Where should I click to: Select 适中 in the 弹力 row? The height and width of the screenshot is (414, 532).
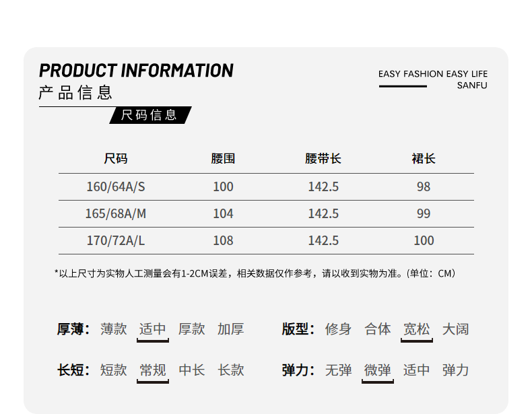(416, 370)
